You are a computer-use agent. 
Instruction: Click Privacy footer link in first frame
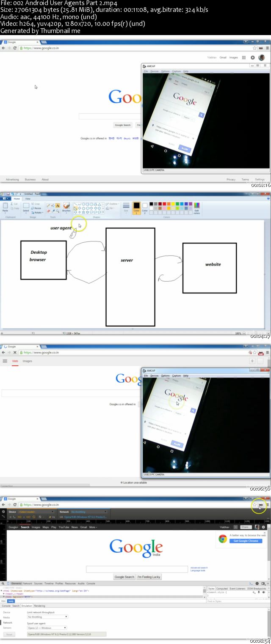click(231, 179)
